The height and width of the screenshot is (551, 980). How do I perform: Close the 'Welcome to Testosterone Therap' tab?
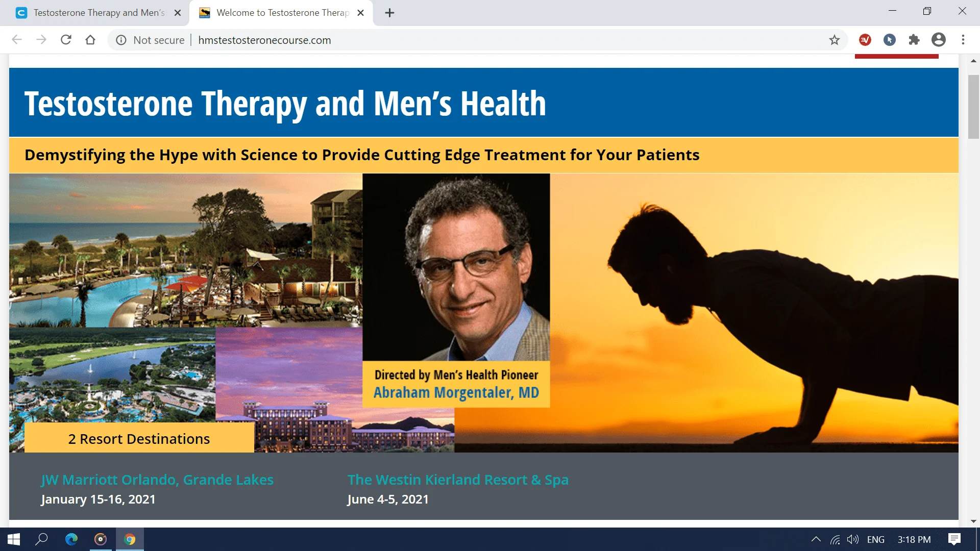coord(360,13)
